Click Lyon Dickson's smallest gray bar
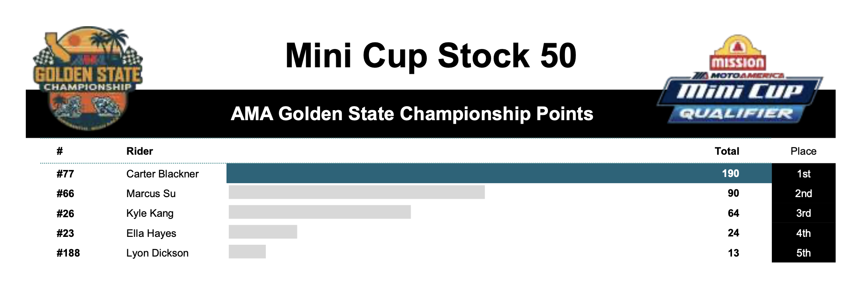Image resolution: width=868 pixels, height=295 pixels. pyautogui.click(x=247, y=252)
